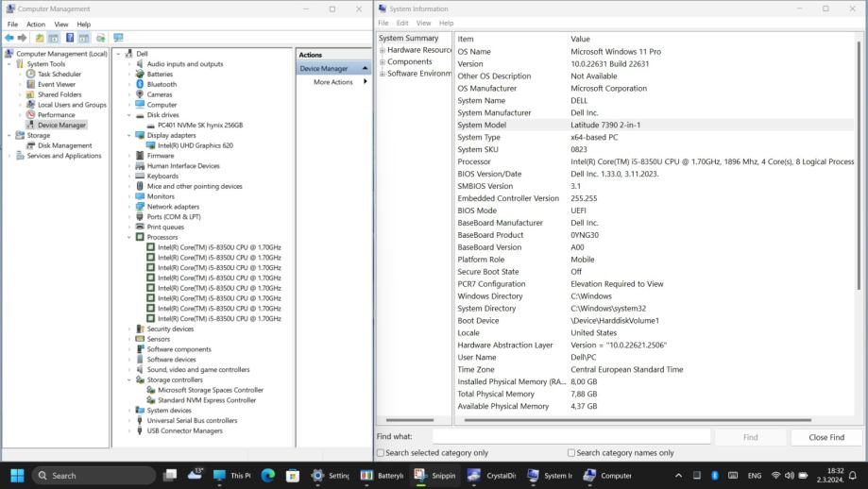The height and width of the screenshot is (489, 868).
Task: Click the Up one level folder toolbar icon
Action: click(x=40, y=38)
